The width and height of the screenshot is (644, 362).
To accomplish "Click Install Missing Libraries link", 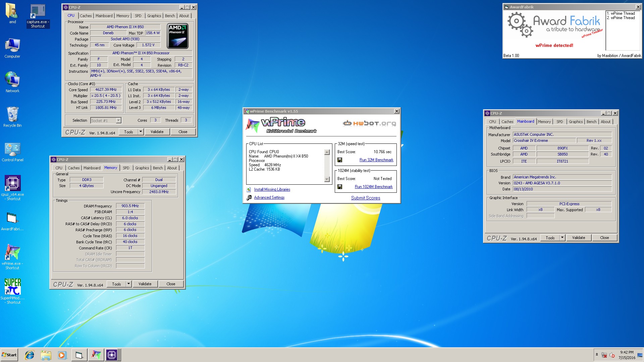I will pyautogui.click(x=272, y=190).
